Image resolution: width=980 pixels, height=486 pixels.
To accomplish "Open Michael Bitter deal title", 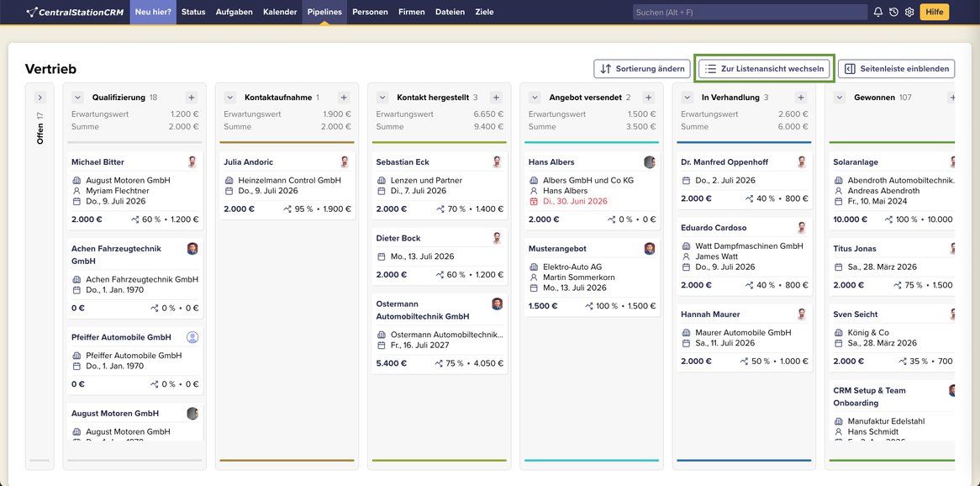I will pos(97,162).
